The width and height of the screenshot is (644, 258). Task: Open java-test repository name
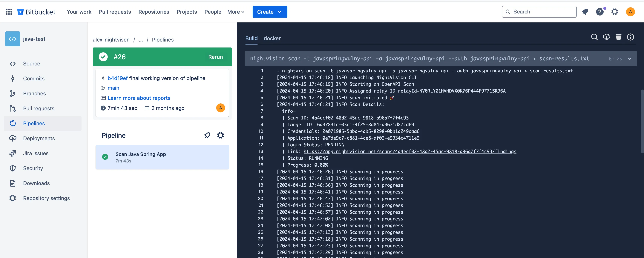(x=34, y=39)
